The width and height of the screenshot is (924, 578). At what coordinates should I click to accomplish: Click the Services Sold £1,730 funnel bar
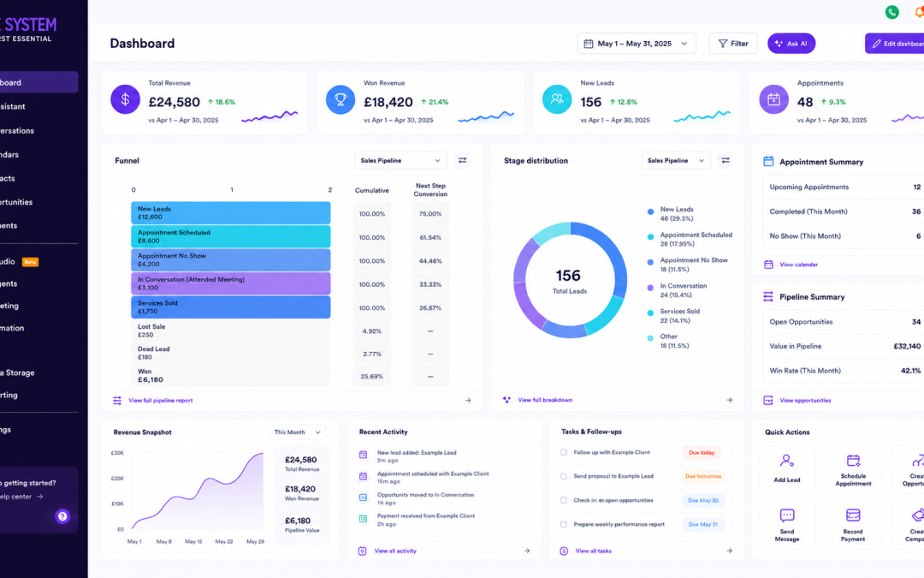(x=230, y=307)
